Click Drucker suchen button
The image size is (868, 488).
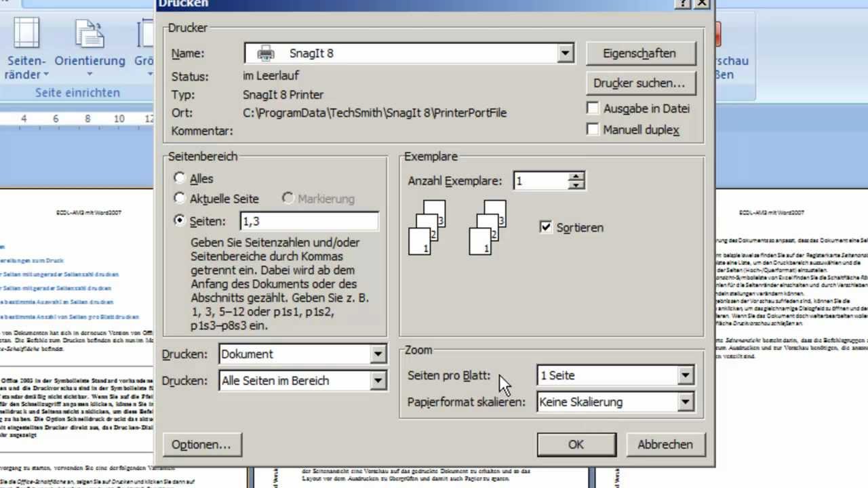coord(639,83)
